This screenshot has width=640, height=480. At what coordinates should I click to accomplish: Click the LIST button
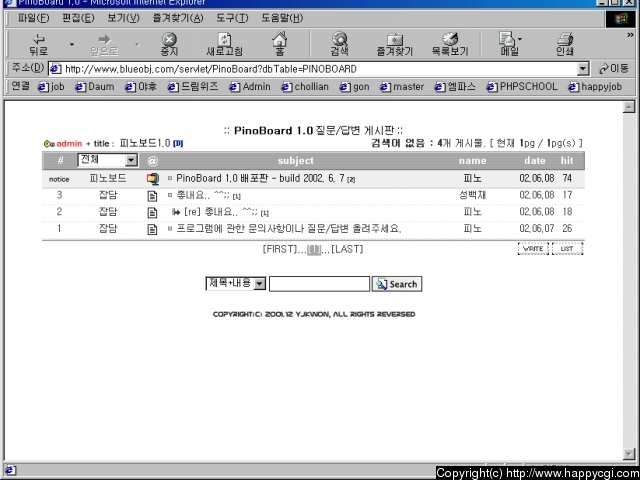click(x=567, y=249)
